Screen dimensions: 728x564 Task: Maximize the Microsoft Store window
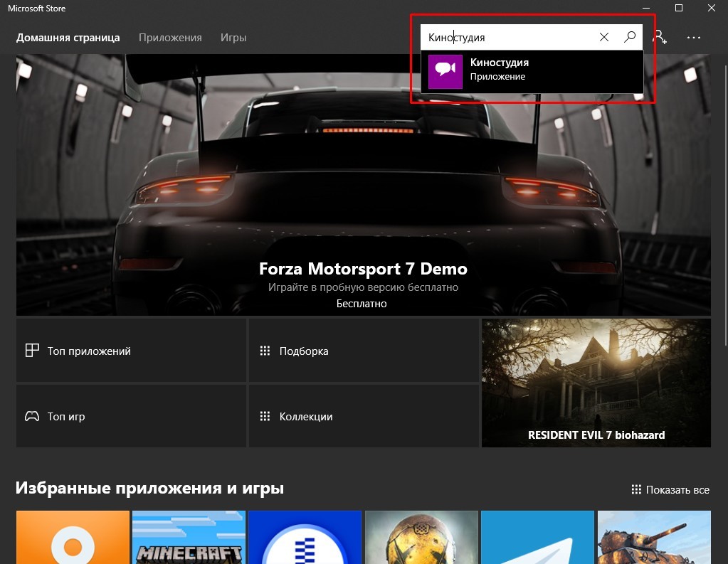[678, 8]
